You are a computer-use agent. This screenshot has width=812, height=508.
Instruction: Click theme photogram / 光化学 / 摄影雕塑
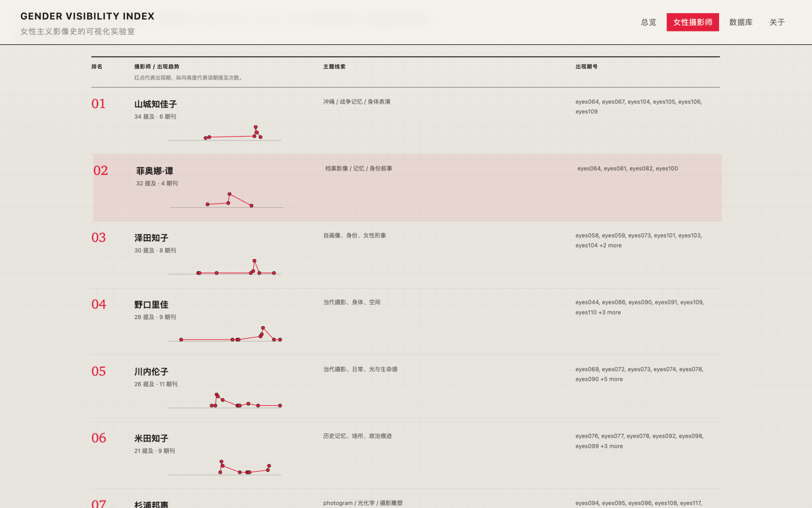coord(363,503)
